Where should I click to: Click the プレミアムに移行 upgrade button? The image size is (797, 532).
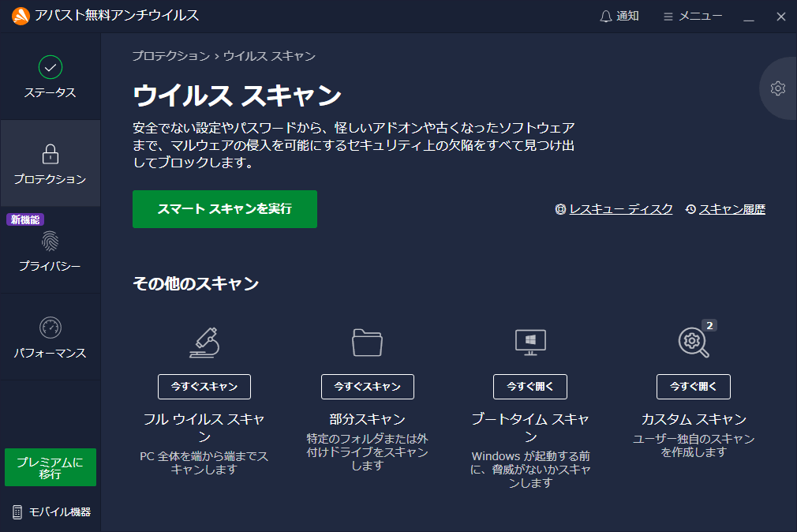click(x=51, y=467)
